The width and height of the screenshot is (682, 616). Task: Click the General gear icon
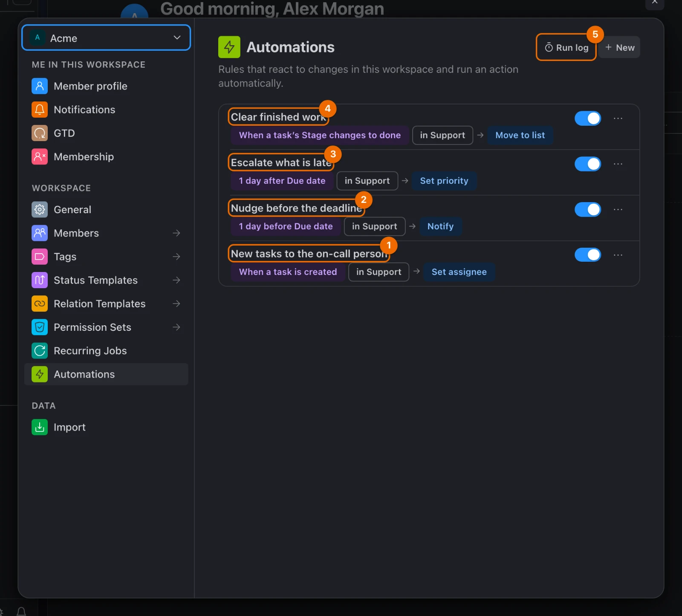click(40, 209)
